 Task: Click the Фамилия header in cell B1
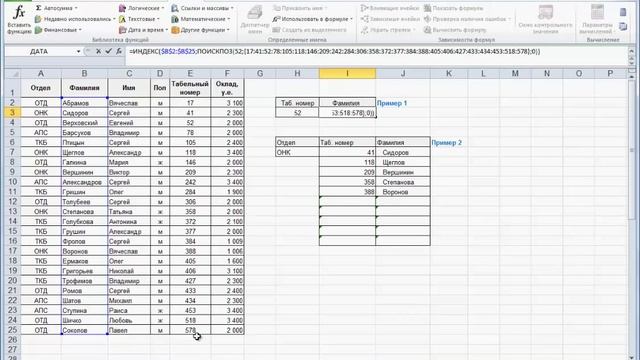tap(84, 88)
